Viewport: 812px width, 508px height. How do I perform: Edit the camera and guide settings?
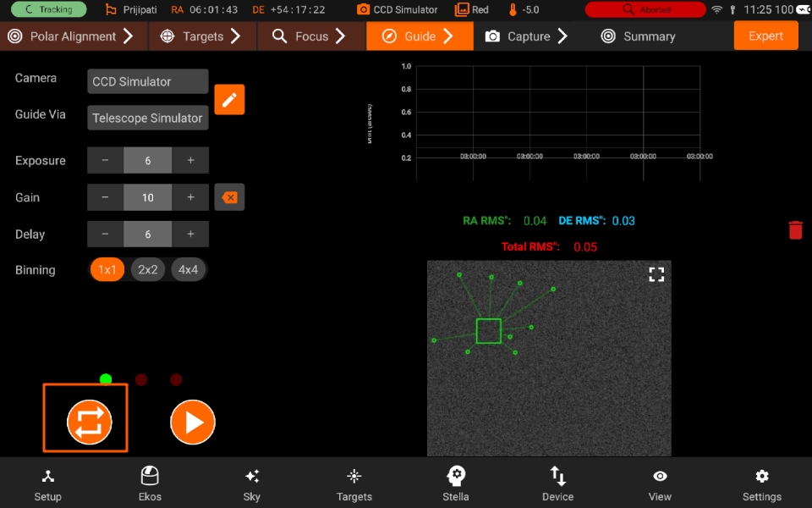(x=229, y=100)
